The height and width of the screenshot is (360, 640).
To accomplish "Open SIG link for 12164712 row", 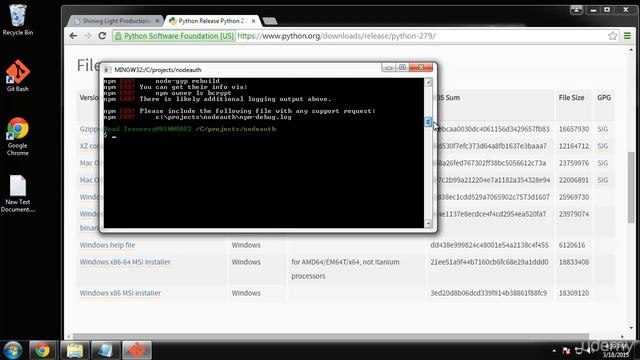I will (602, 146).
